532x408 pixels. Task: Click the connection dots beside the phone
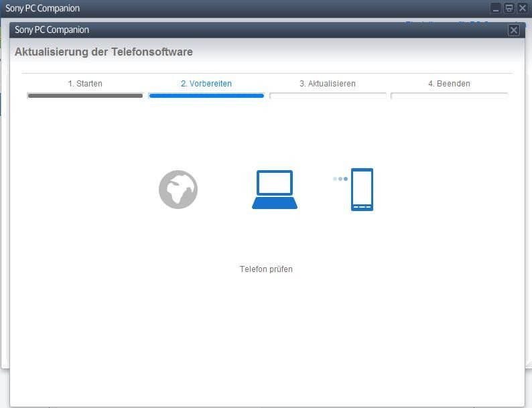[340, 179]
